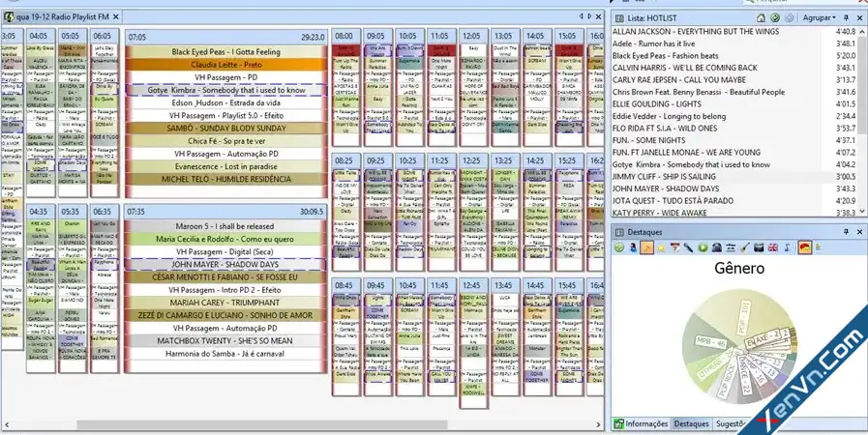Click the 08:00 block header
This screenshot has height=435, width=868.
click(x=346, y=36)
